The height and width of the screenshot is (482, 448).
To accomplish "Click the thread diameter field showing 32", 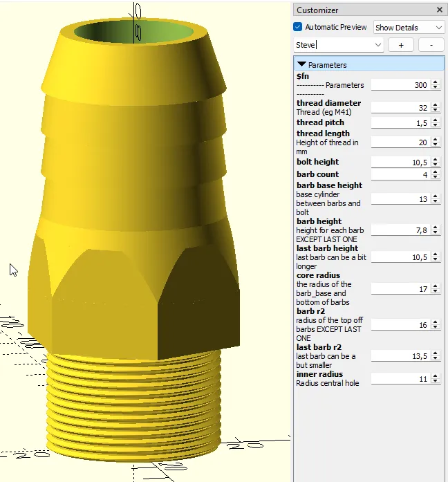I will [400, 108].
